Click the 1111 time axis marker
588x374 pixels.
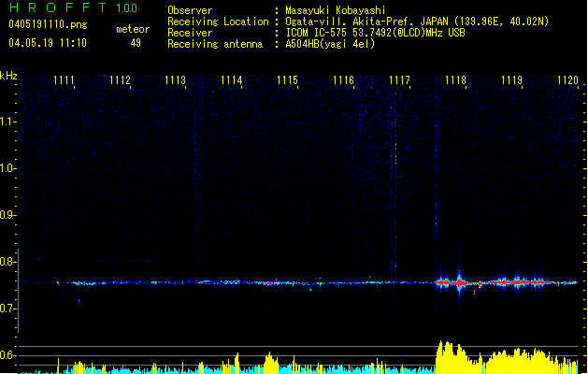[64, 80]
